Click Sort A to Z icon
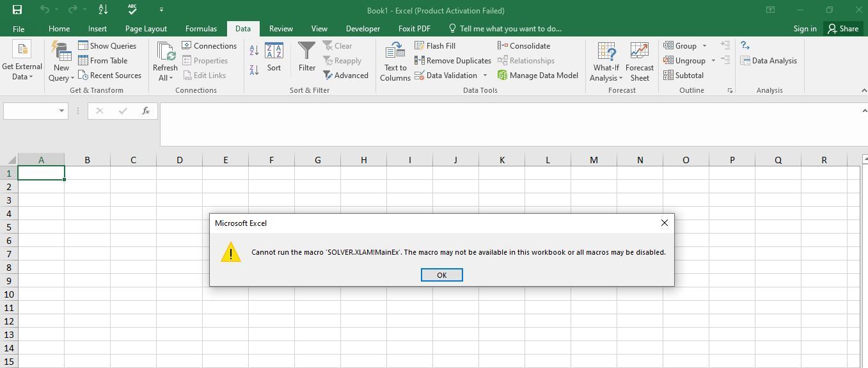This screenshot has height=368, width=868. pyautogui.click(x=254, y=51)
